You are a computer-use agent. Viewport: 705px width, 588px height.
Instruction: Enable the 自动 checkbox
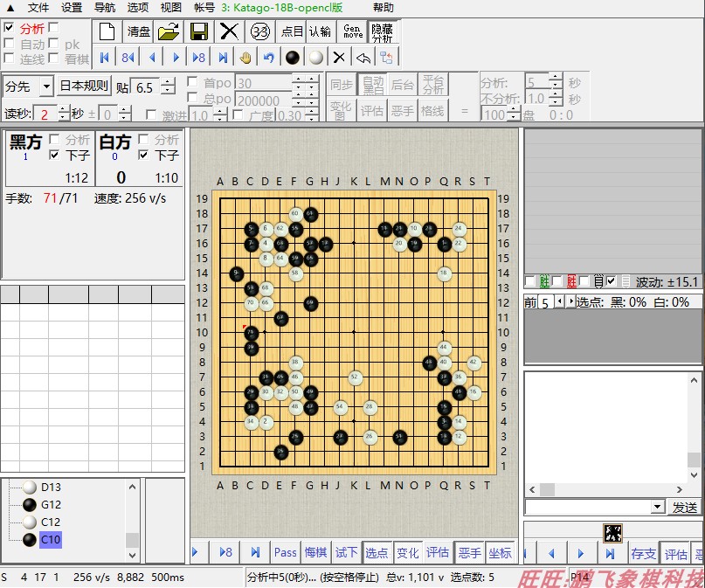coord(9,43)
